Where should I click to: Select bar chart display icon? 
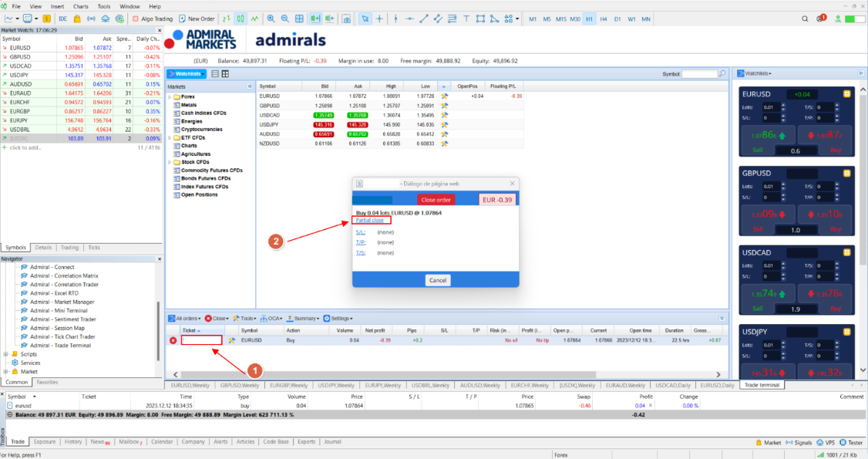point(227,19)
